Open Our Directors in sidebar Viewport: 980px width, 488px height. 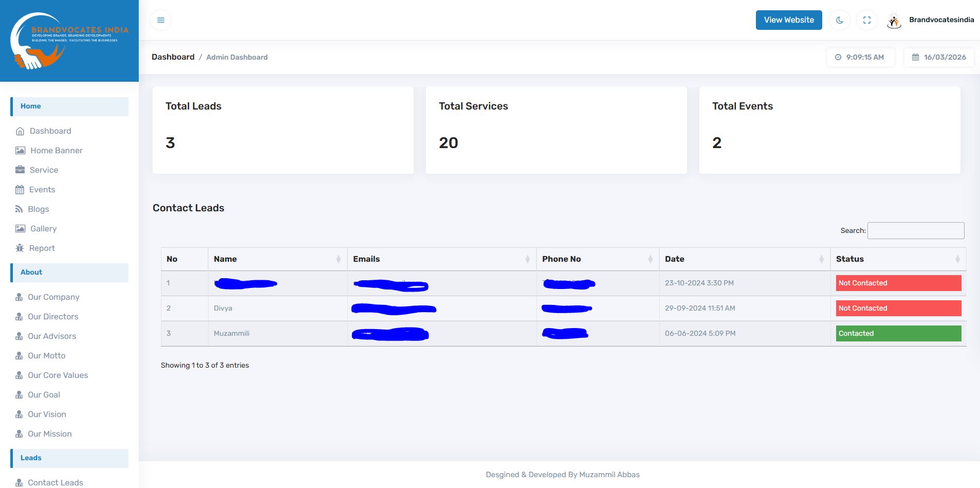(x=53, y=317)
